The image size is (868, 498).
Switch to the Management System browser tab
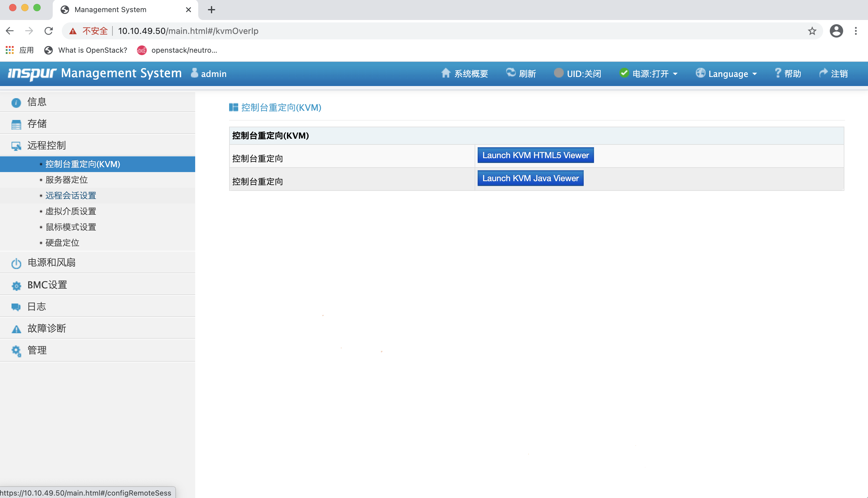110,10
